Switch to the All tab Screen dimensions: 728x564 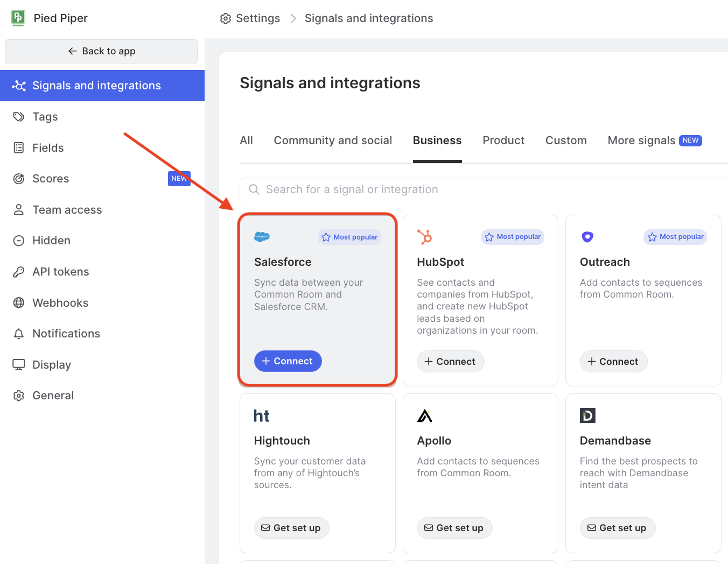[246, 140]
